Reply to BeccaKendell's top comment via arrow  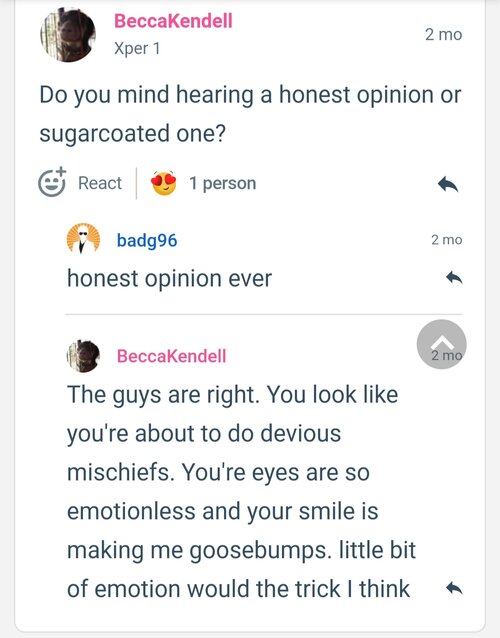[x=448, y=184]
